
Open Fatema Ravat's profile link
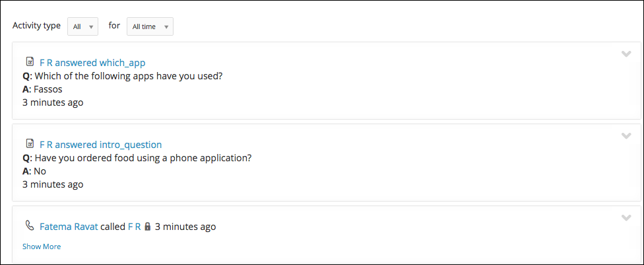point(69,226)
